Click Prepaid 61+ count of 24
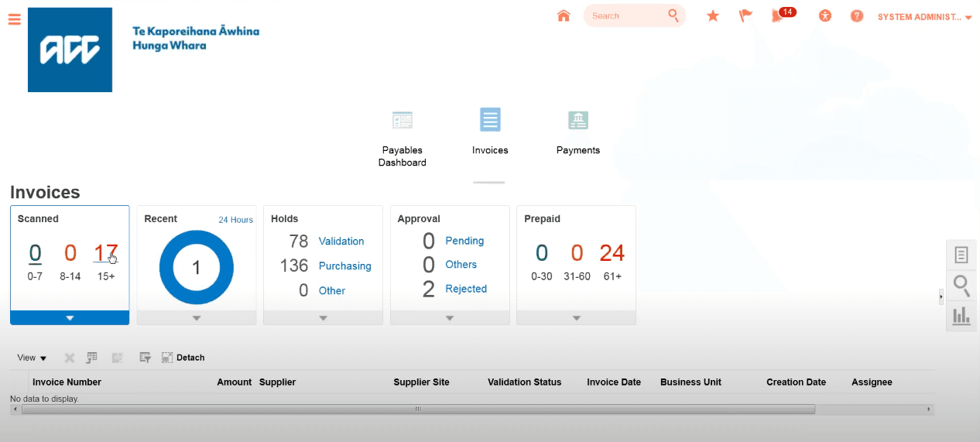The image size is (980, 442). [612, 253]
